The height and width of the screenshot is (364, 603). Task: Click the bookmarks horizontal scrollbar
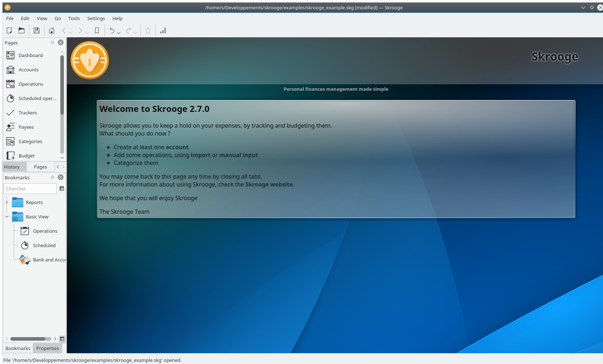pyautogui.click(x=28, y=339)
